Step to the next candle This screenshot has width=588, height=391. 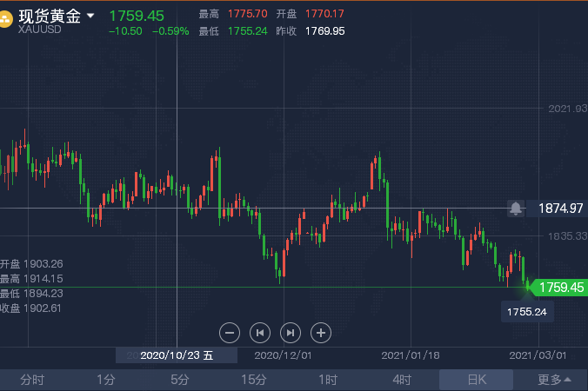[x=291, y=333]
